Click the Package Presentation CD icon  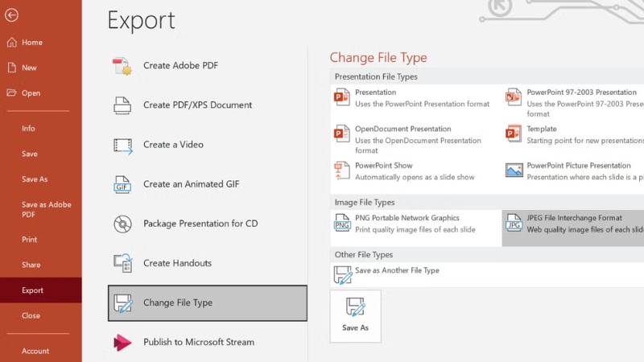pos(122,224)
